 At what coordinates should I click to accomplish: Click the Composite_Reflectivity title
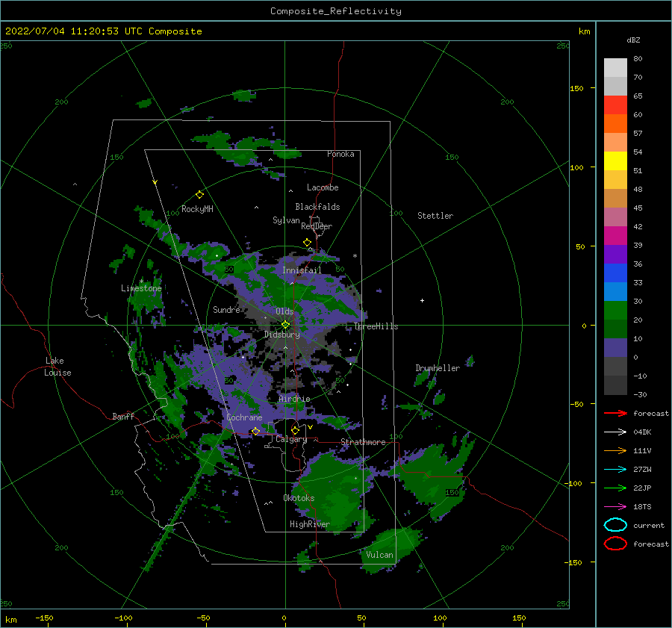[336, 11]
